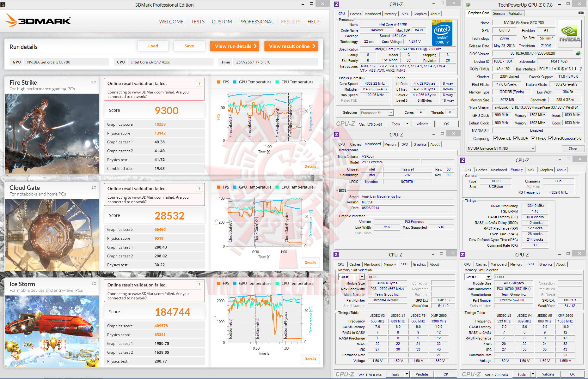Select PROFESSIONAL tab in 3DMark

coord(256,22)
